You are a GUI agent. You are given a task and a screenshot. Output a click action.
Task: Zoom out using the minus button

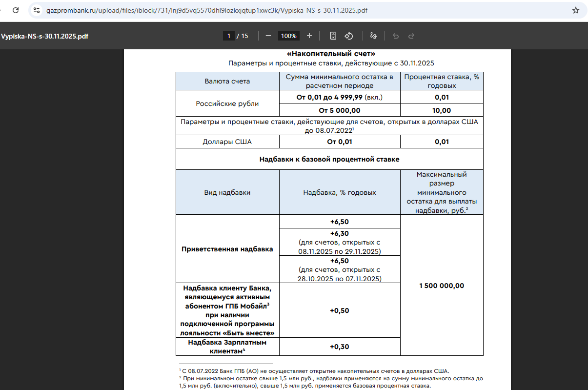click(268, 36)
